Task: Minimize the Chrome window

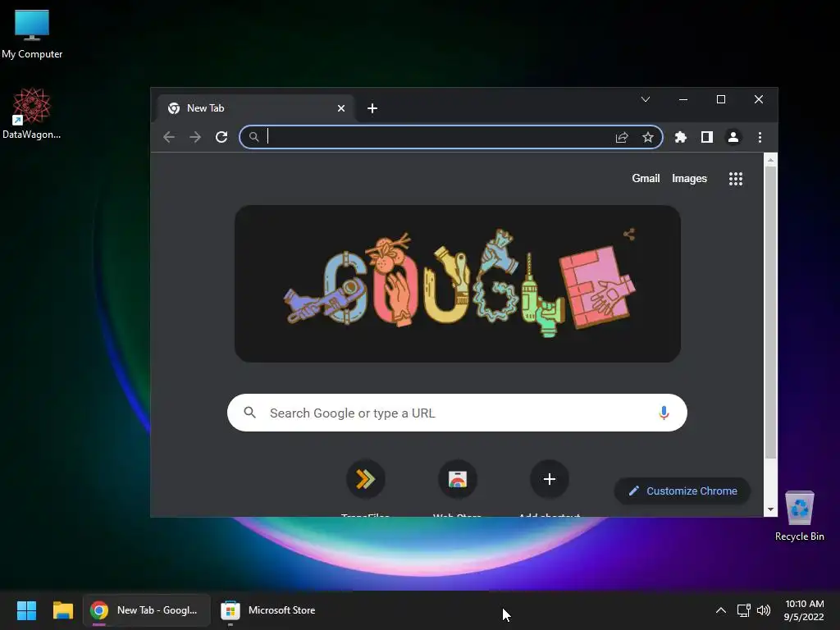Action: coord(683,99)
